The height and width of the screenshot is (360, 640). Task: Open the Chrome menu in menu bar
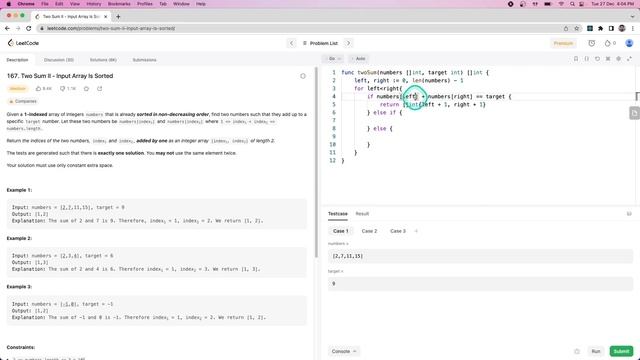point(26,4)
